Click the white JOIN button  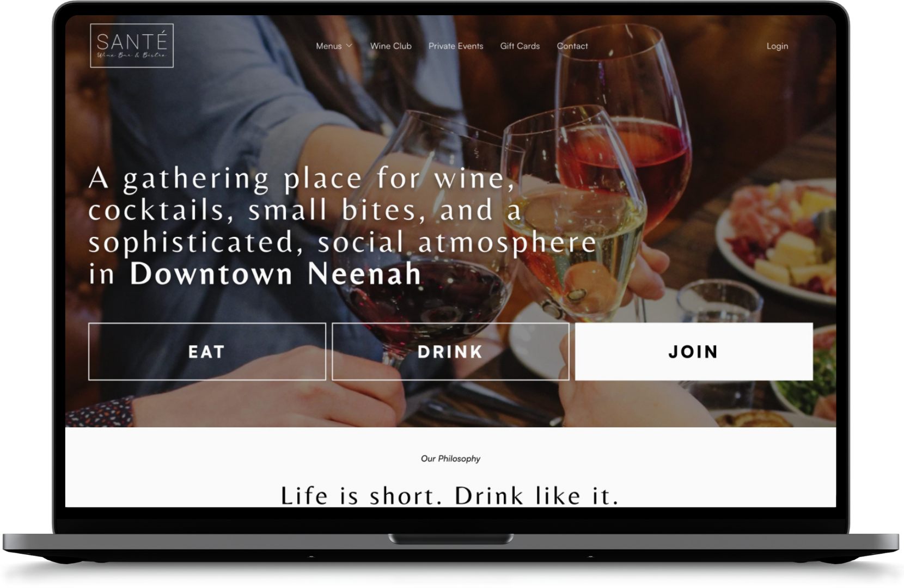point(694,352)
